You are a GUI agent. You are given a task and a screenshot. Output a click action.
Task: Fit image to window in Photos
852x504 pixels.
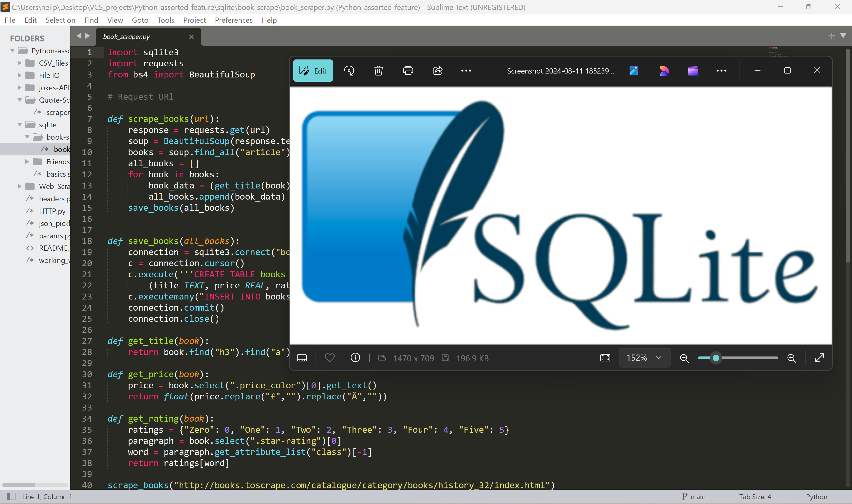[x=605, y=358]
